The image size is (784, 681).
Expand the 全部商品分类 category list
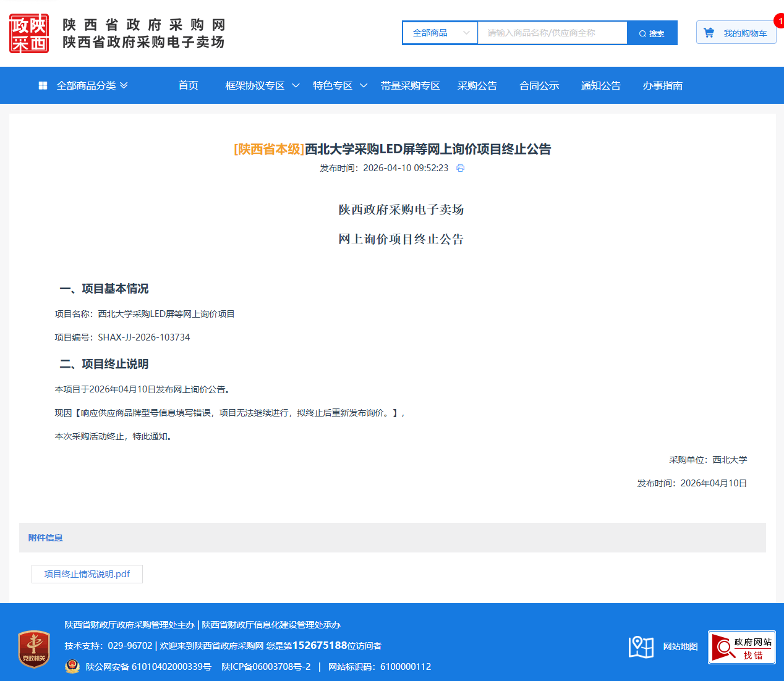(x=92, y=85)
